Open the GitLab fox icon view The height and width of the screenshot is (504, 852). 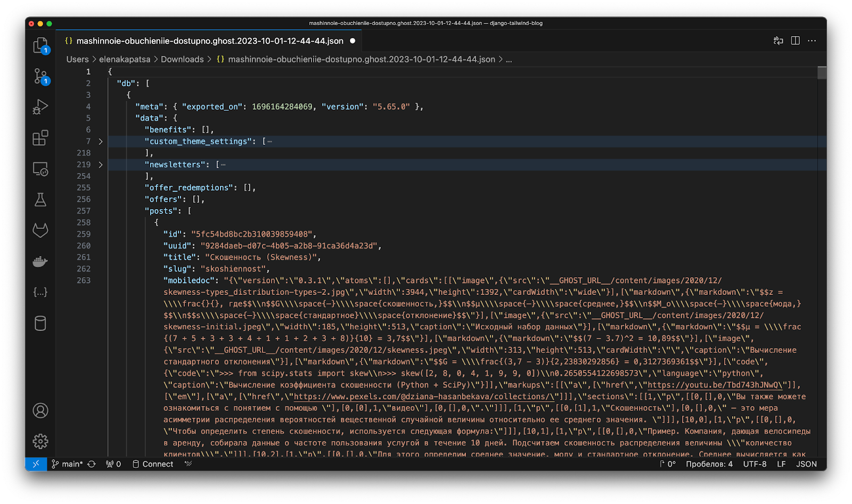point(40,230)
